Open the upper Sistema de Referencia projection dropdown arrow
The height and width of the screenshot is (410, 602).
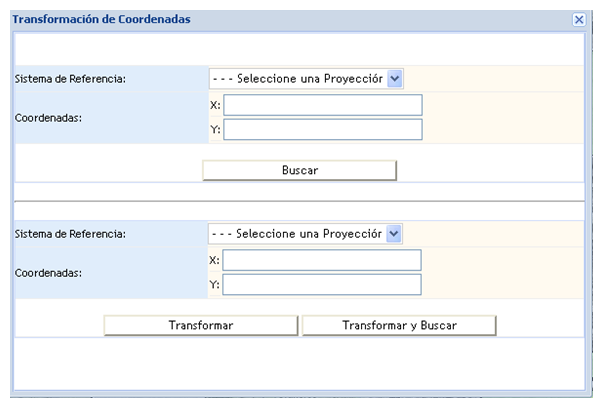(x=395, y=79)
